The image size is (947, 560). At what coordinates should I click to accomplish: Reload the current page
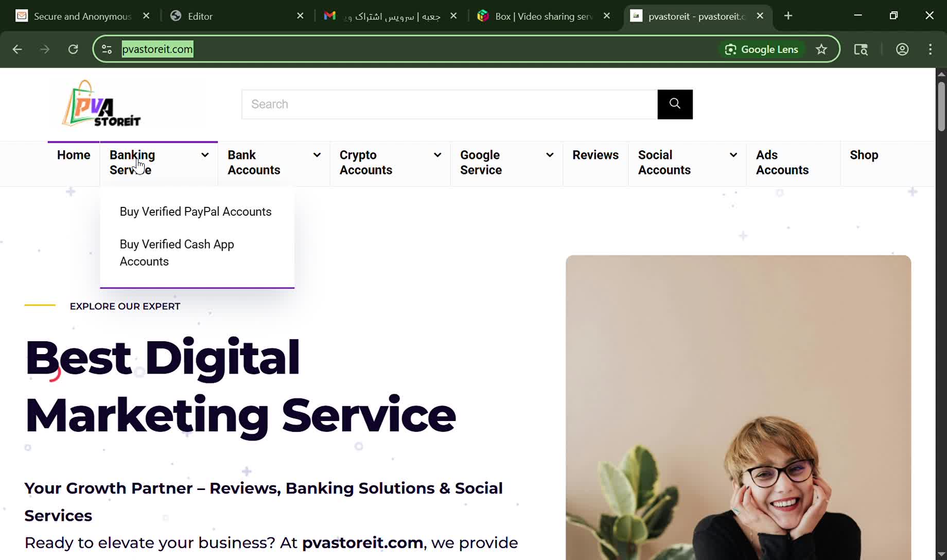pos(73,49)
